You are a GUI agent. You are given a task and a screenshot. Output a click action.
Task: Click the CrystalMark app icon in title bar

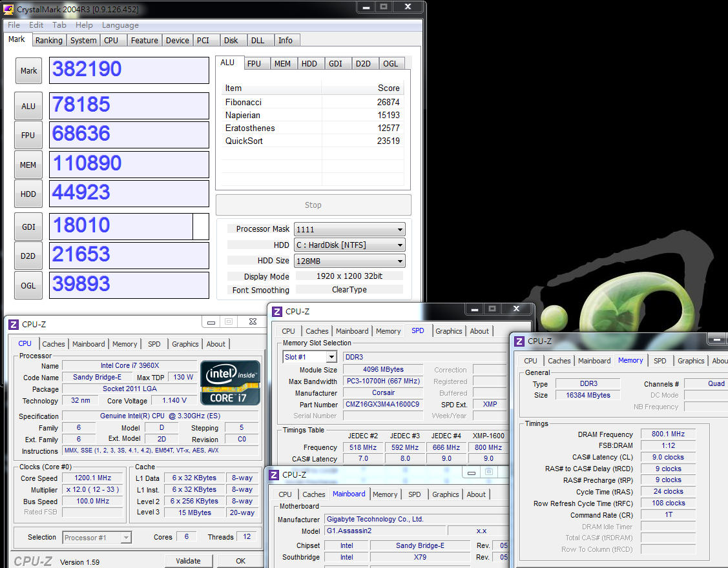point(8,9)
